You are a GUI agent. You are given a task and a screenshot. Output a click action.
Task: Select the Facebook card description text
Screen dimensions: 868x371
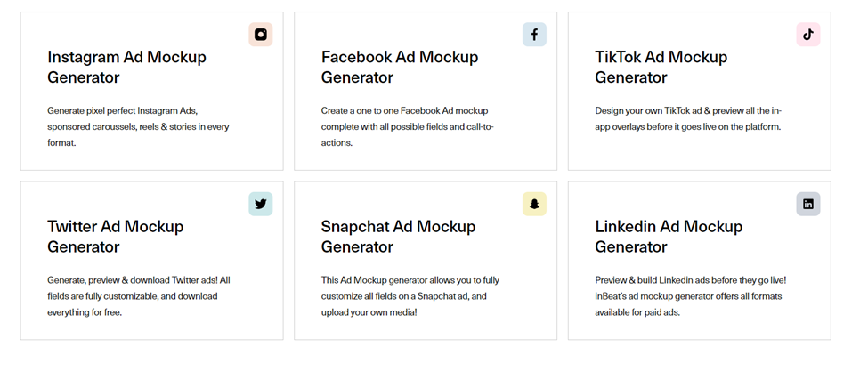click(408, 126)
